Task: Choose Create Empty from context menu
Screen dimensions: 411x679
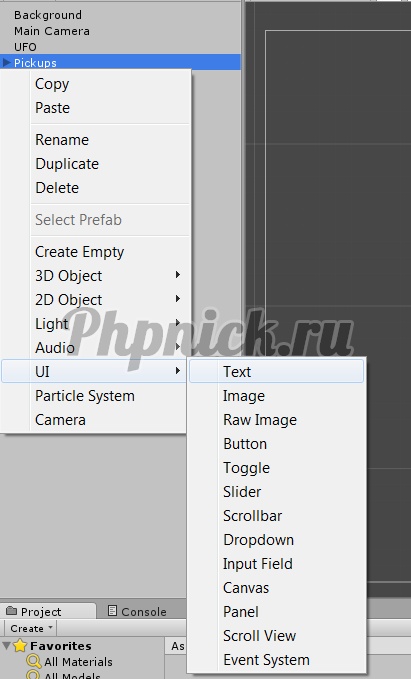Action: (x=95, y=252)
